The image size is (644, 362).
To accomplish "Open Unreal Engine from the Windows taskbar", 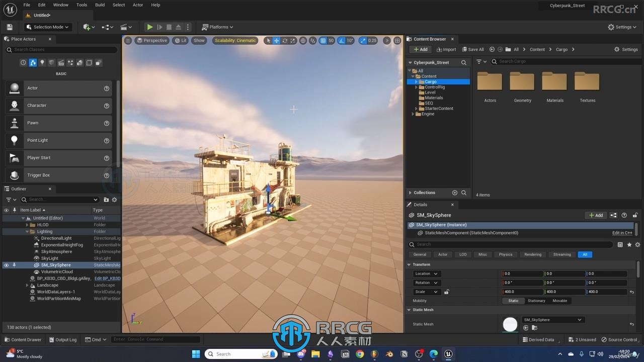I will pyautogui.click(x=448, y=354).
